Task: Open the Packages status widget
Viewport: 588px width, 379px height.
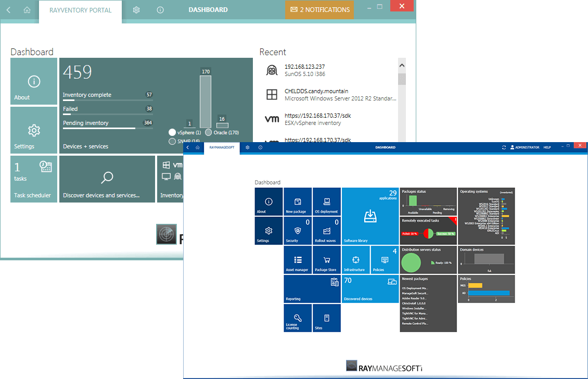Action: pyautogui.click(x=428, y=201)
